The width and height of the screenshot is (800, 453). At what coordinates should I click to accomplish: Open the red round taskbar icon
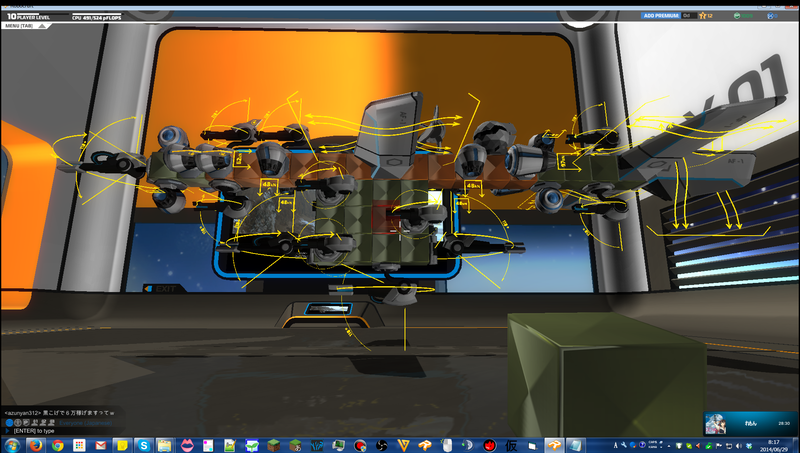pyautogui.click(x=489, y=445)
